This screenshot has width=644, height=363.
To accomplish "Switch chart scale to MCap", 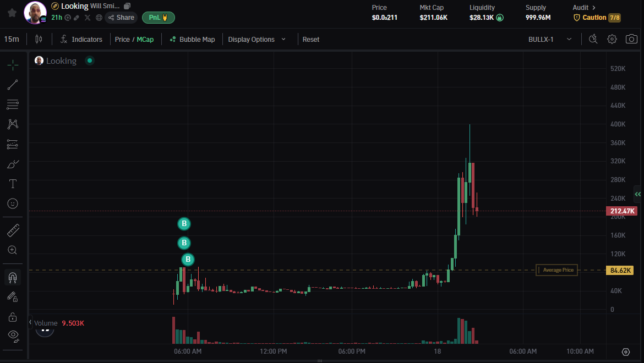I will point(145,40).
